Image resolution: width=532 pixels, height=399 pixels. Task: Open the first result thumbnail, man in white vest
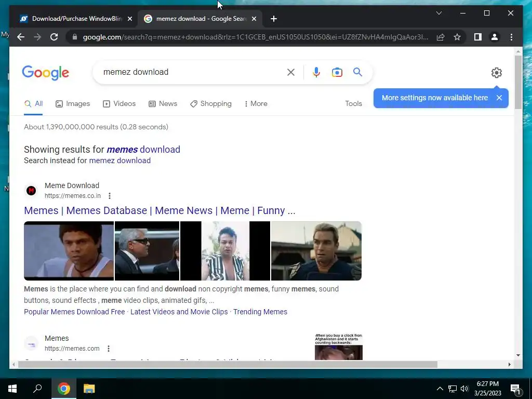coord(69,251)
